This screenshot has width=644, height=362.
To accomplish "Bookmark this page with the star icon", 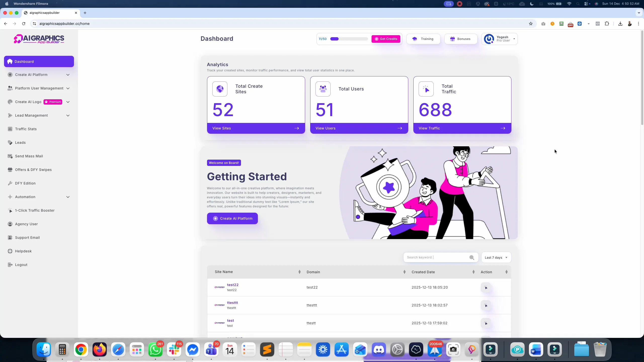I will pos(531,24).
